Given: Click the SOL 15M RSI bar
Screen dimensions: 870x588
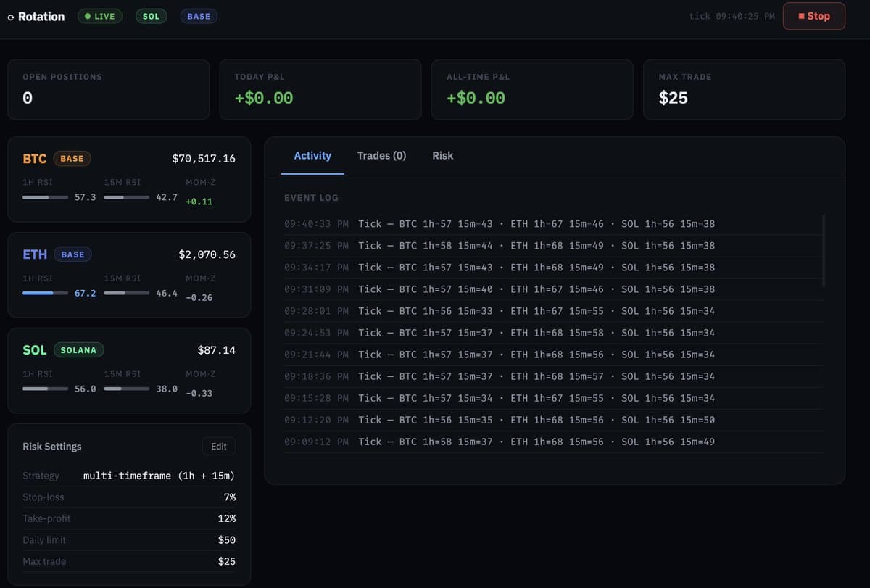Looking at the screenshot, I should click(x=127, y=389).
